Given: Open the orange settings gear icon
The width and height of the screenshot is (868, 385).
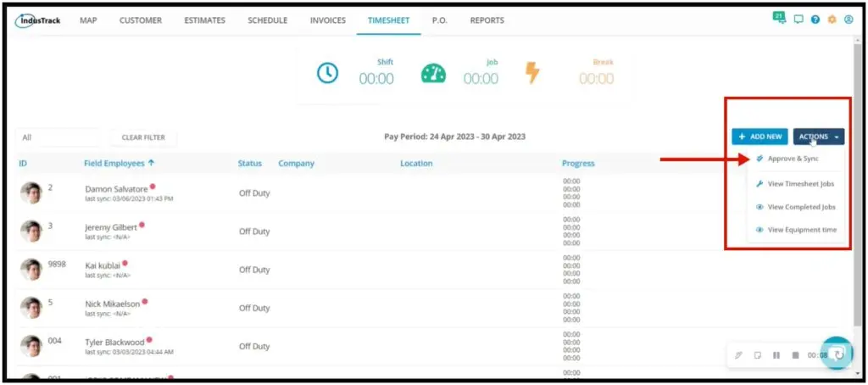Looking at the screenshot, I should 832,20.
